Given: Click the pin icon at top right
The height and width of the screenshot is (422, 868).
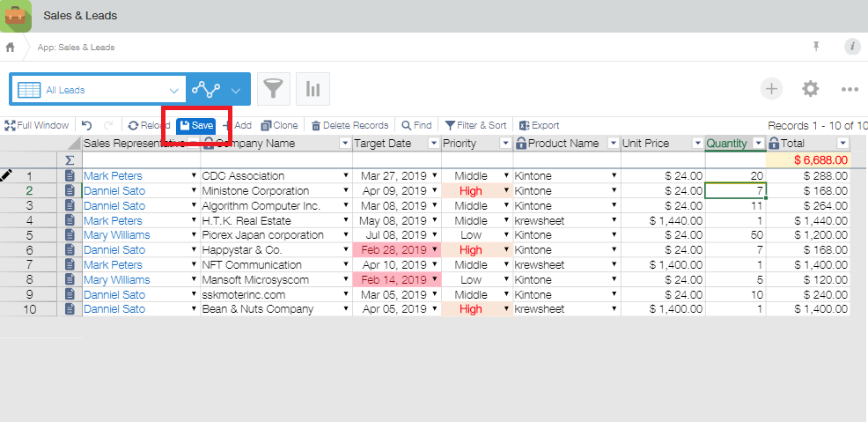Looking at the screenshot, I should tap(816, 47).
